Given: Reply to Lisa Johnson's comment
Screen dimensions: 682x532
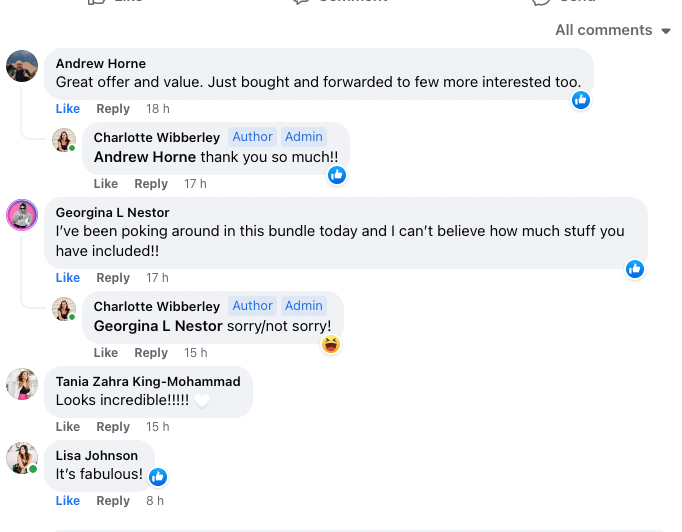Looking at the screenshot, I should 113,501.
